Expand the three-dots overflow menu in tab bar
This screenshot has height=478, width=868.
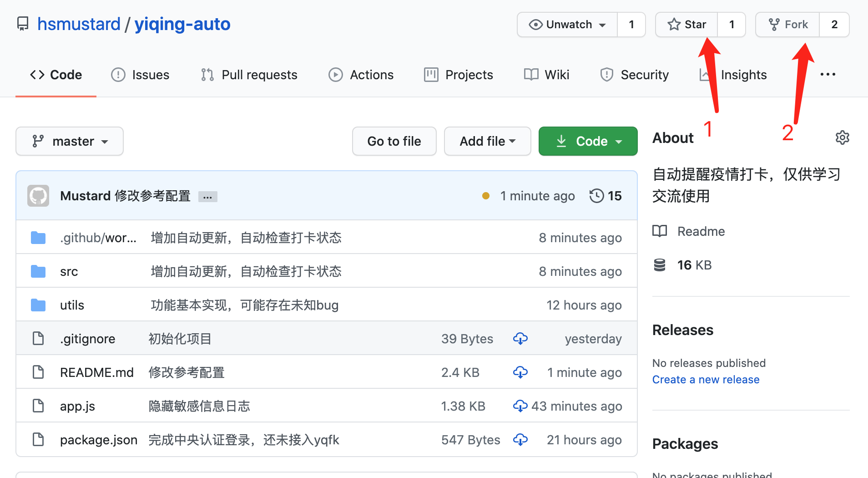pyautogui.click(x=828, y=75)
